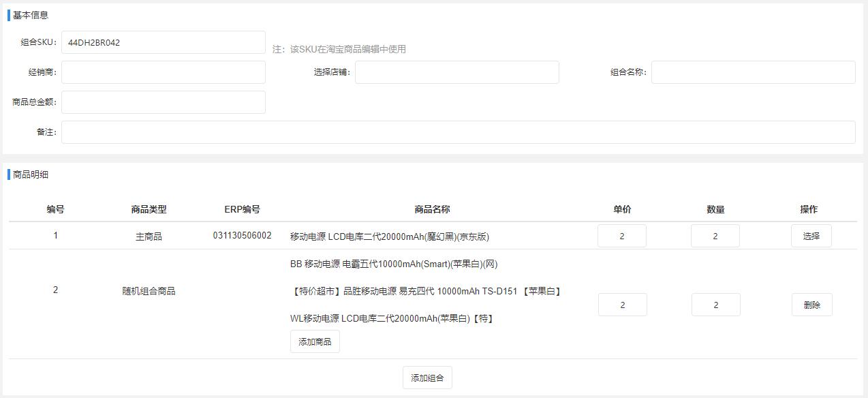The height and width of the screenshot is (398, 868).
Task: Click the 数量 field for 主商品 row
Action: coord(715,236)
